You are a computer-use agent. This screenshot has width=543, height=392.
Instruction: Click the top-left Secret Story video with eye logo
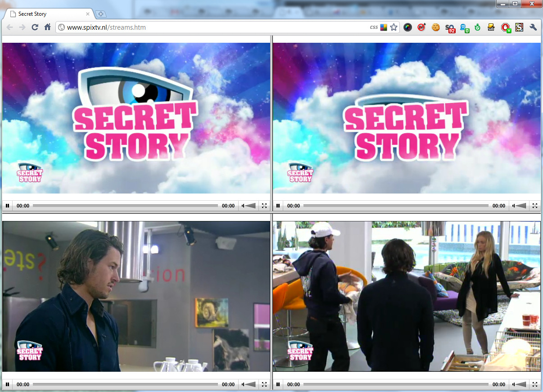pos(136,118)
